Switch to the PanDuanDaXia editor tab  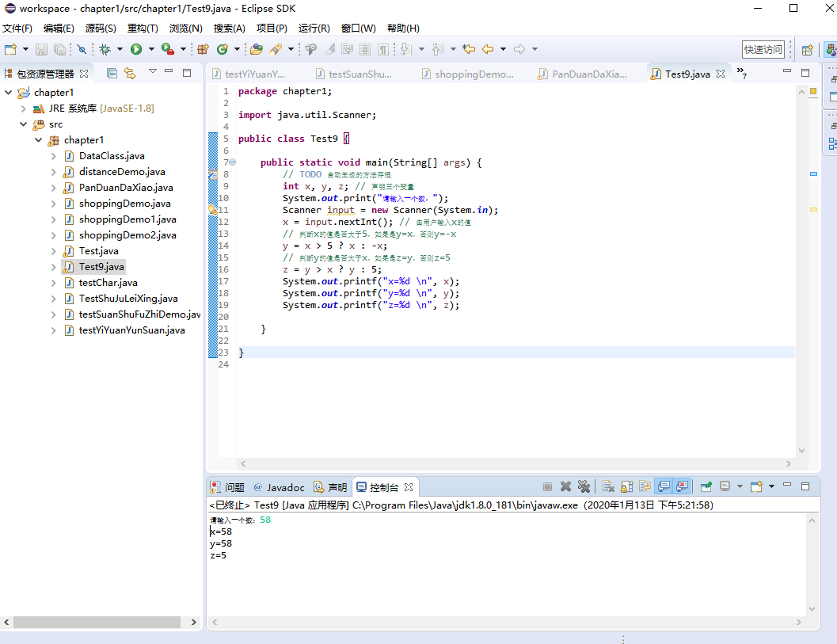[x=584, y=74]
